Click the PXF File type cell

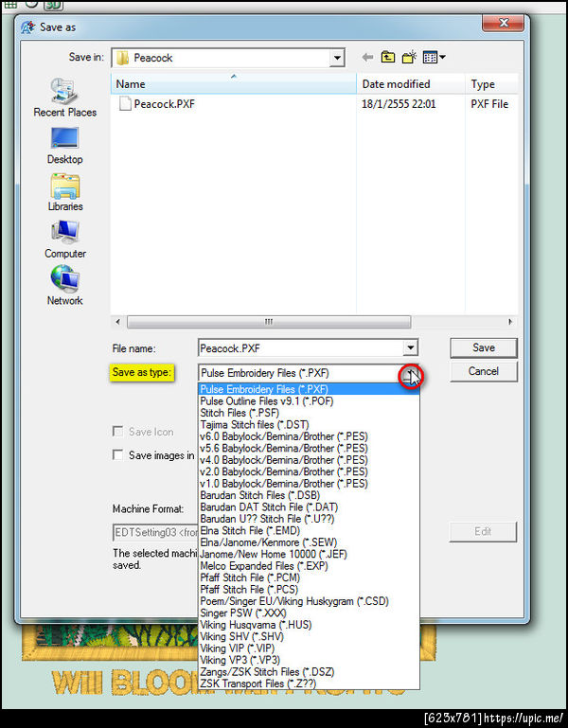[489, 104]
